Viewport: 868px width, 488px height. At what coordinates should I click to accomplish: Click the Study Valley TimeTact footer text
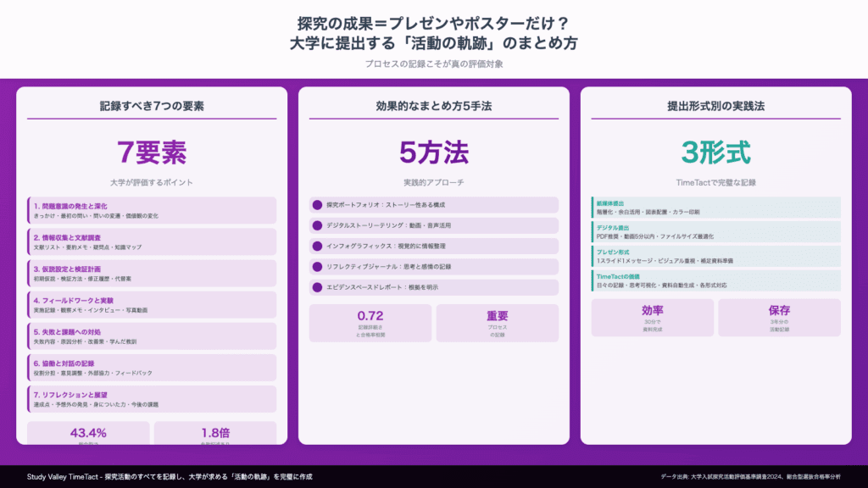pos(170,477)
